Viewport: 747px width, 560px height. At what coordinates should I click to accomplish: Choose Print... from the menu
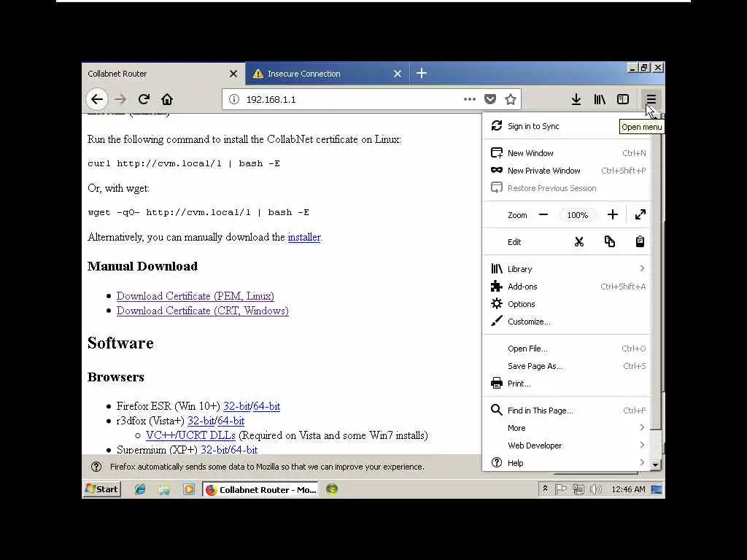(x=567, y=384)
